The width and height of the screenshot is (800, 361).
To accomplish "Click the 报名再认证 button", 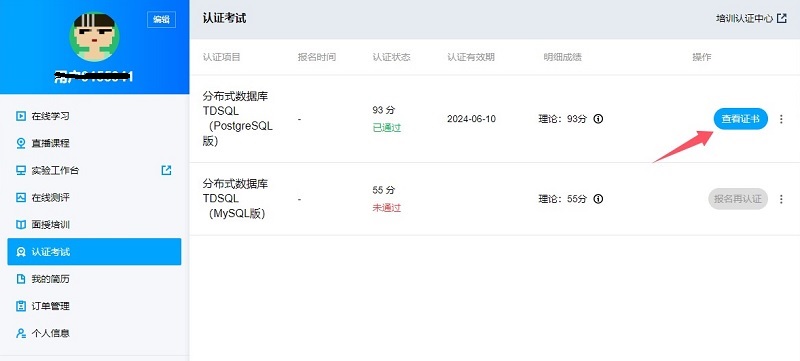I will [x=738, y=199].
